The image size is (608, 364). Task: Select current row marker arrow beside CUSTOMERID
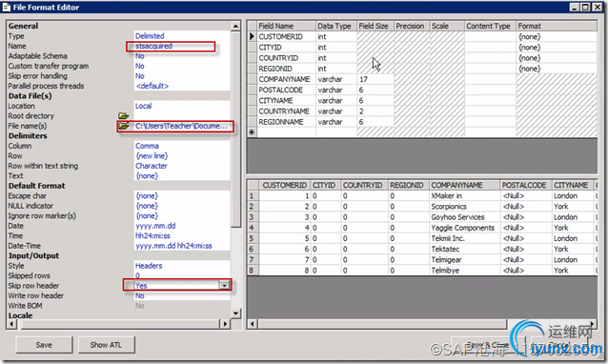pyautogui.click(x=252, y=36)
